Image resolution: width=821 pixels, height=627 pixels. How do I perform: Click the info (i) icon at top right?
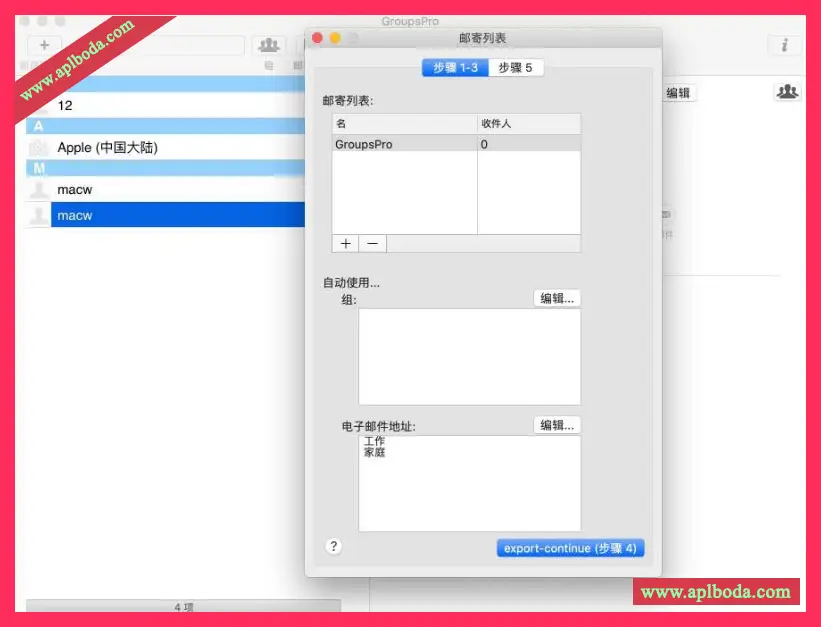coord(784,44)
